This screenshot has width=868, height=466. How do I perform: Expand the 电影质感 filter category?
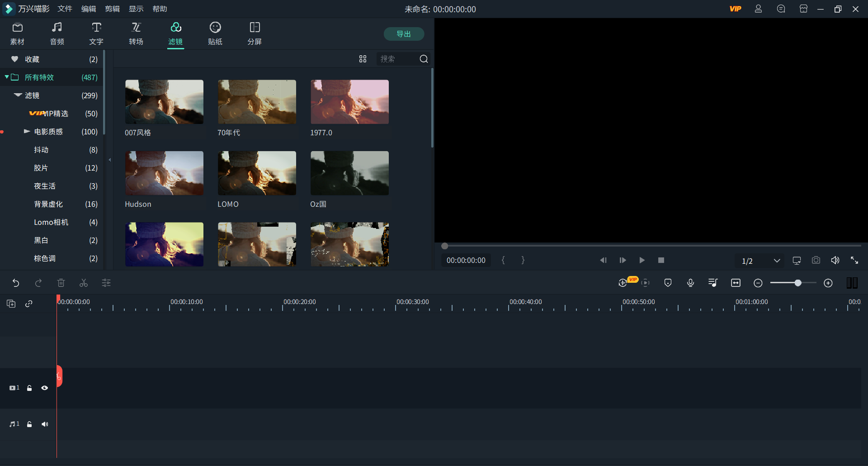27,132
